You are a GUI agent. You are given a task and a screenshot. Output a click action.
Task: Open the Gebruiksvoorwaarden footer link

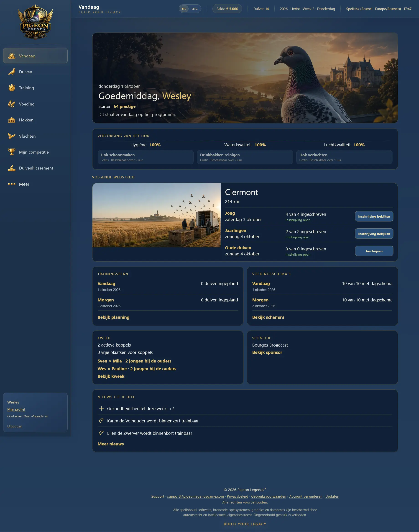269,496
